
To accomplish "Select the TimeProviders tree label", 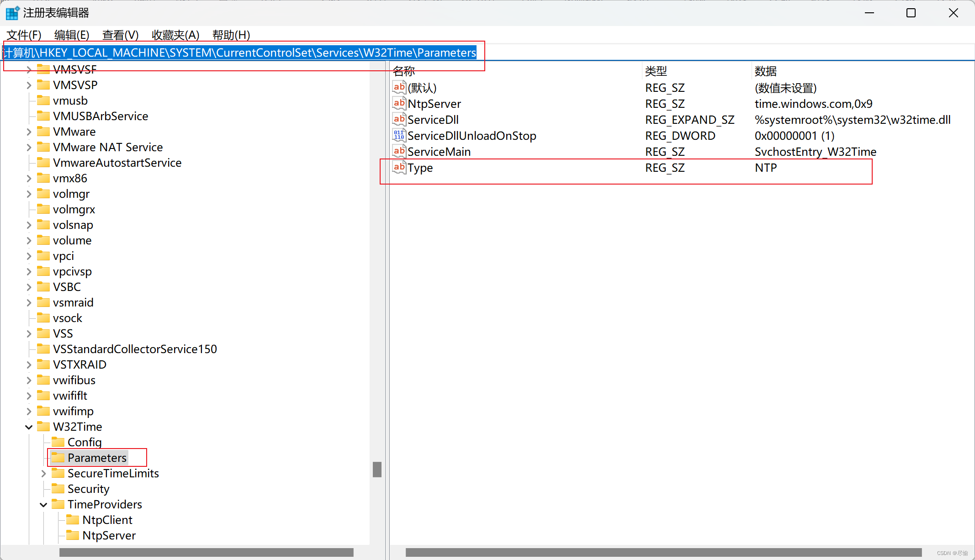I will coord(105,504).
